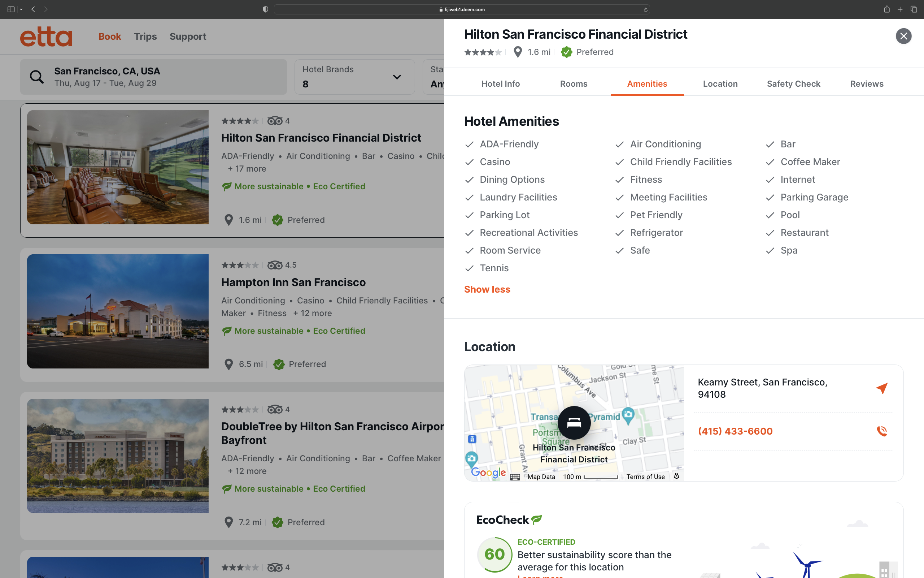Click the 'Recreational Activities' amenity text

[528, 232]
